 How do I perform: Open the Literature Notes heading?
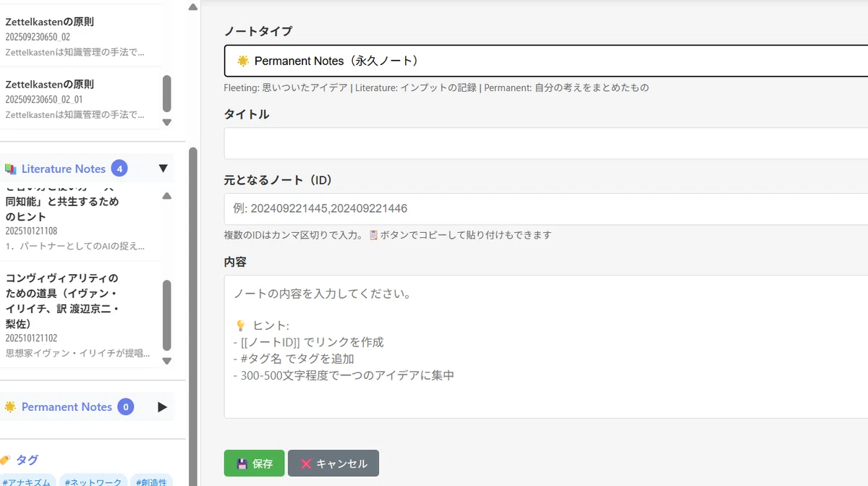[x=64, y=169]
